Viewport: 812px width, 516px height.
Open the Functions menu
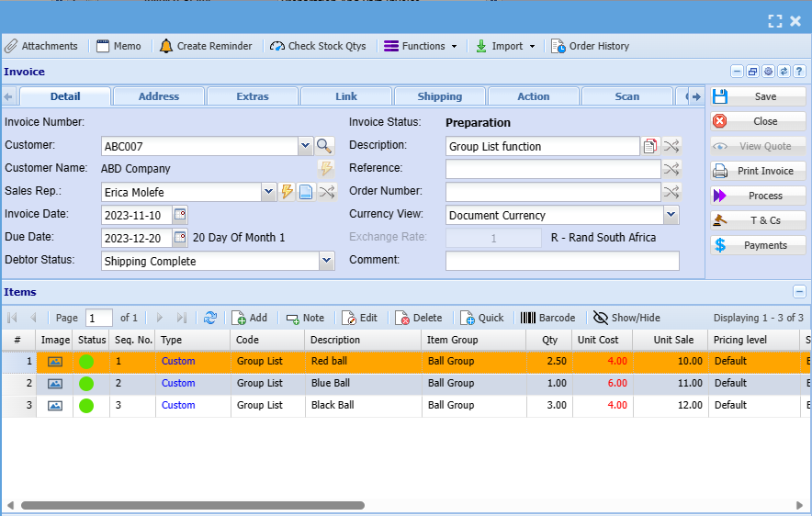pyautogui.click(x=420, y=46)
